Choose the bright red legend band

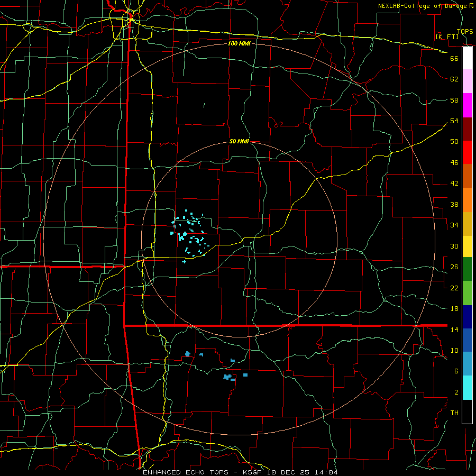click(467, 152)
